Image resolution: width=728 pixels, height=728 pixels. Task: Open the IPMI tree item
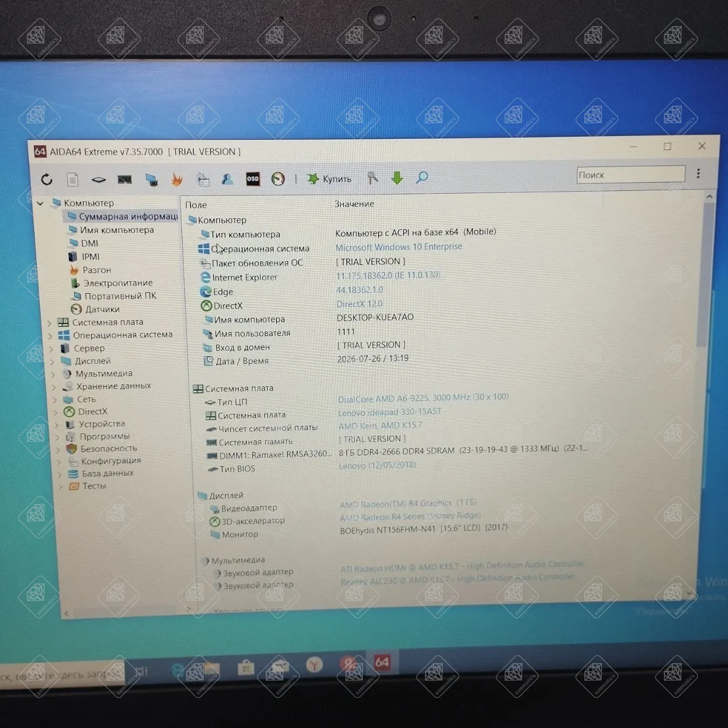[x=84, y=257]
